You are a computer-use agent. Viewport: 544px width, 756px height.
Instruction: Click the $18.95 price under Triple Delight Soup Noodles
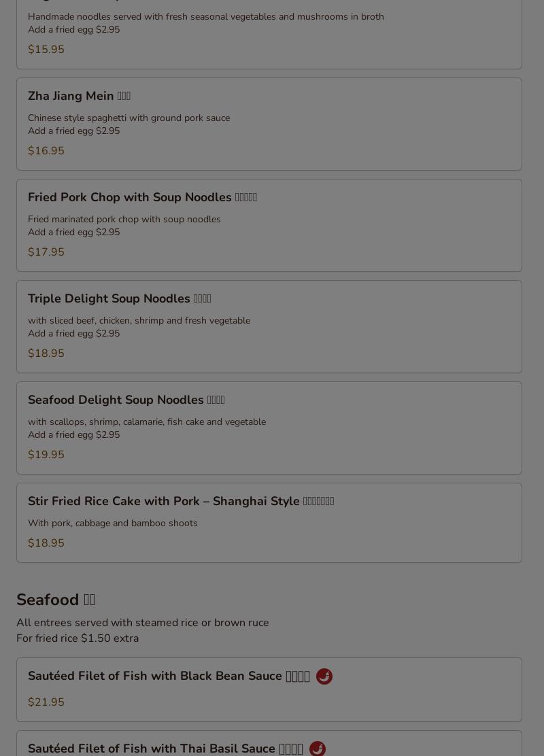[46, 354]
